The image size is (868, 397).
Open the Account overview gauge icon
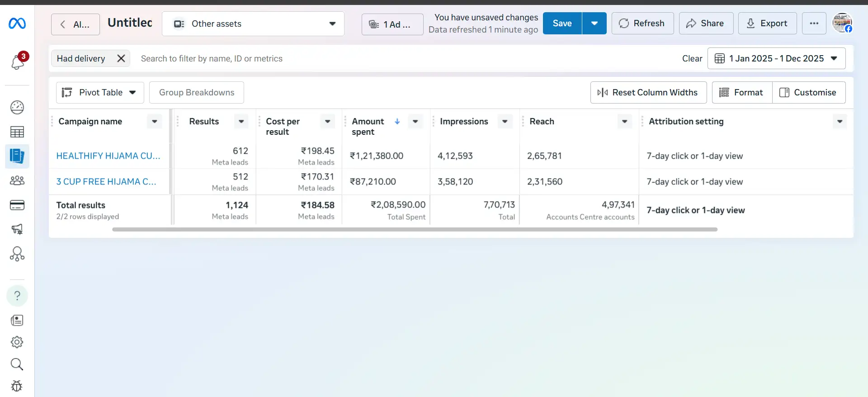click(x=17, y=107)
